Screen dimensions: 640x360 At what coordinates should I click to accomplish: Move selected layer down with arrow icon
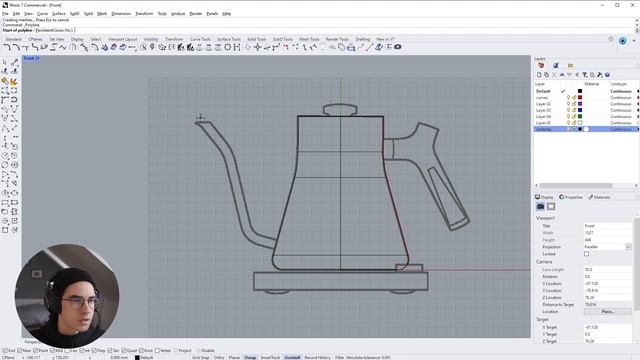tap(569, 75)
